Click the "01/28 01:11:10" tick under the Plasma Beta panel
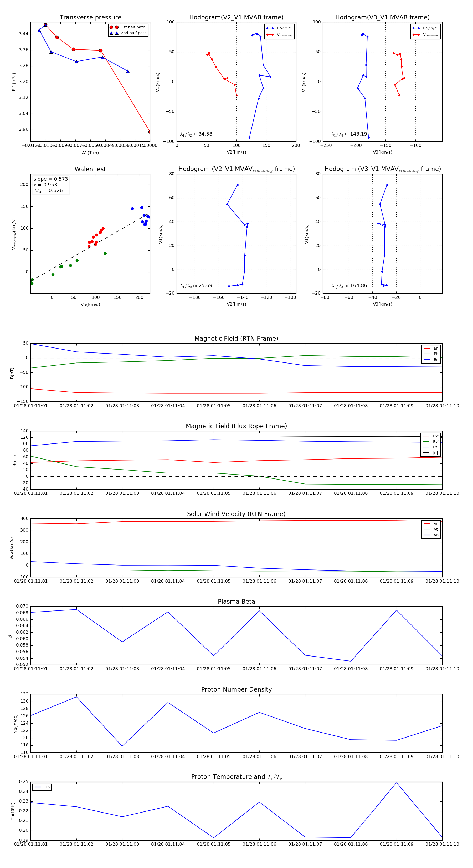 tap(442, 669)
